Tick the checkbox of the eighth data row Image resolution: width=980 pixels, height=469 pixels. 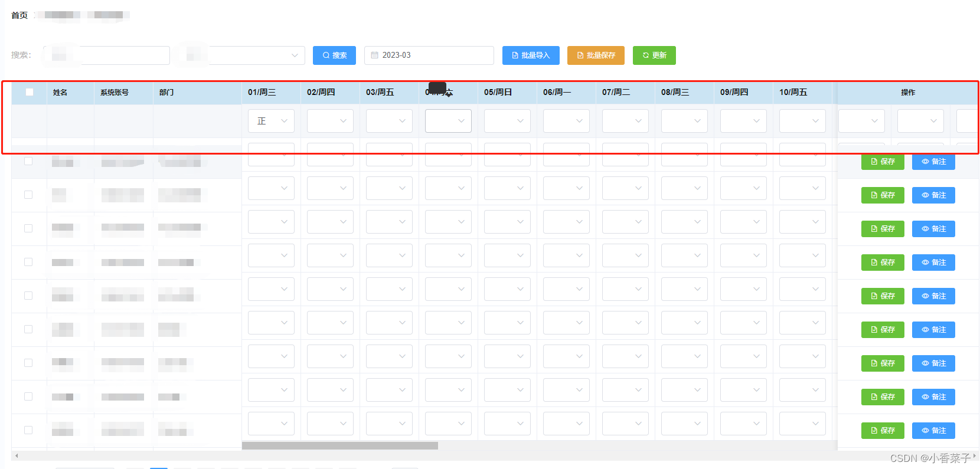coord(28,396)
